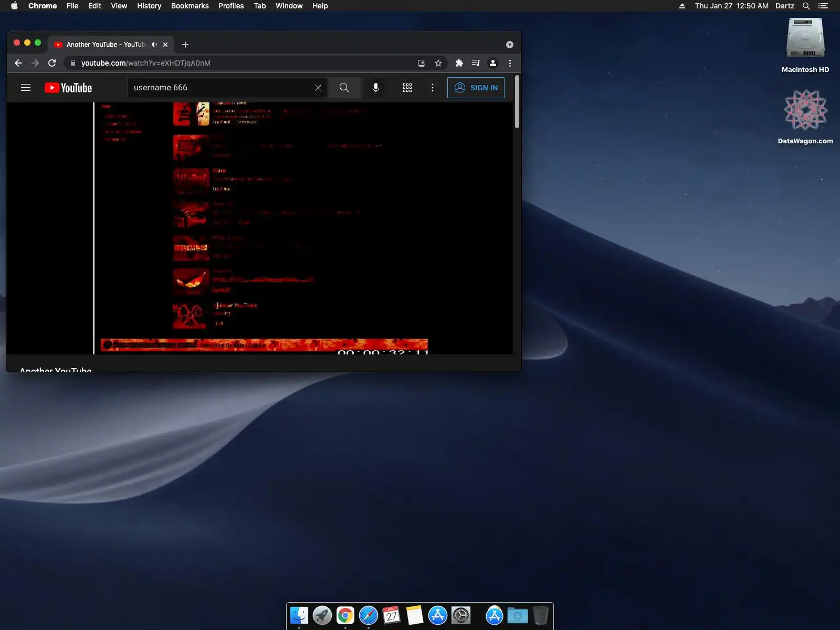
Task: Click the install app icon in address bar
Action: tap(422, 63)
